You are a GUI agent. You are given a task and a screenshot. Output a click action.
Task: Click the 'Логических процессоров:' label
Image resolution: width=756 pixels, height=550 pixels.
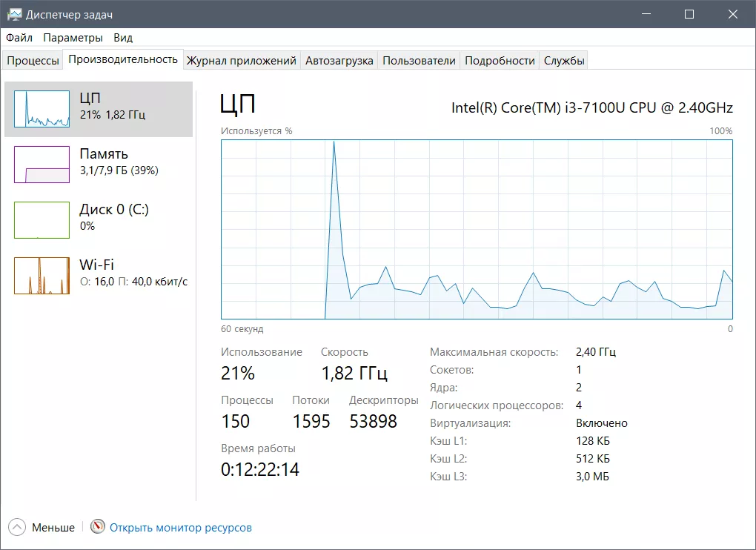coord(497,405)
